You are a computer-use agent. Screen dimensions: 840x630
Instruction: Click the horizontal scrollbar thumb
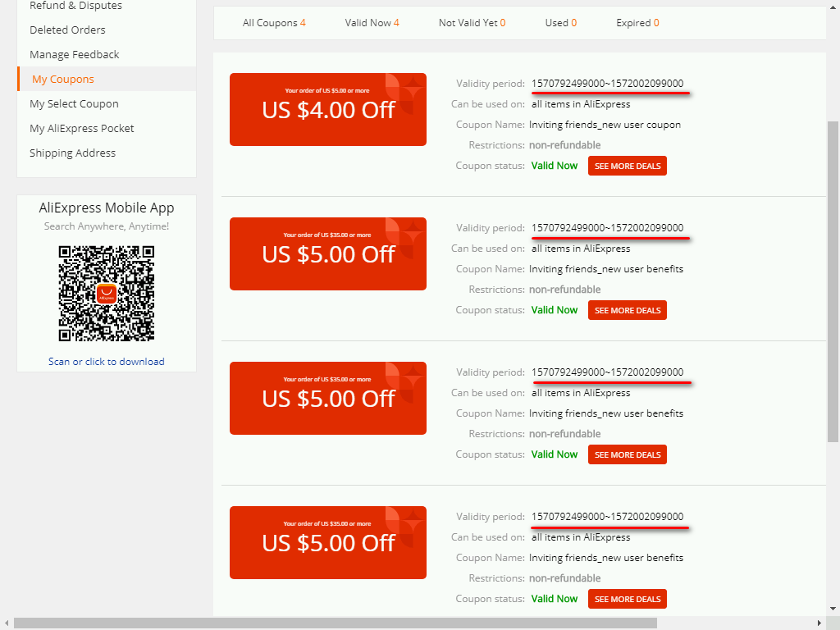pos(336,623)
